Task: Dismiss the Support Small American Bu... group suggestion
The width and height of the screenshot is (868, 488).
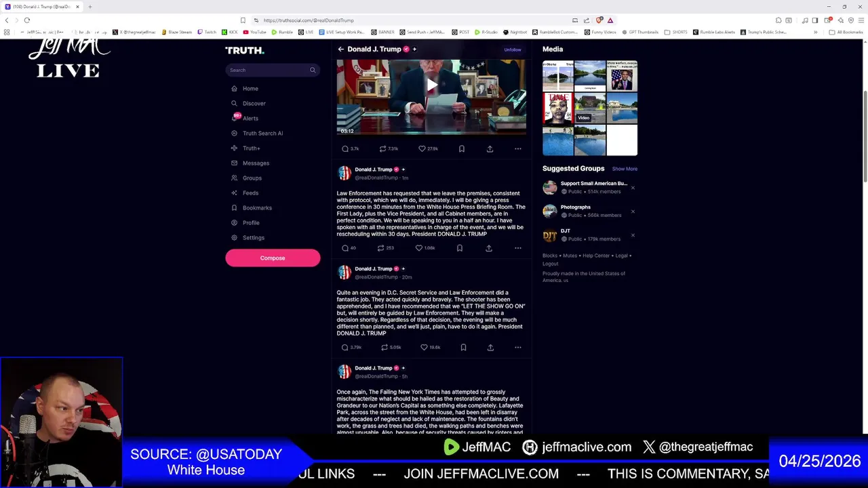Action: [633, 188]
